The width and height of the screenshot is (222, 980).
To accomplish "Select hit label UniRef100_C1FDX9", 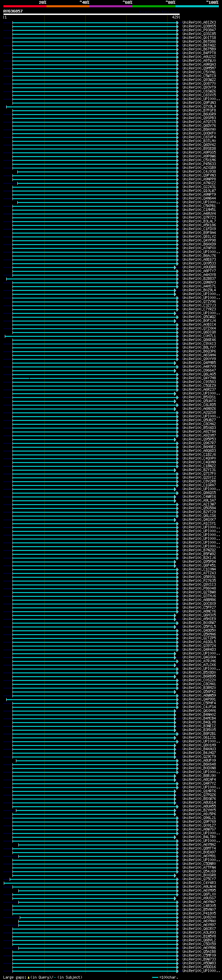I will [199, 229].
